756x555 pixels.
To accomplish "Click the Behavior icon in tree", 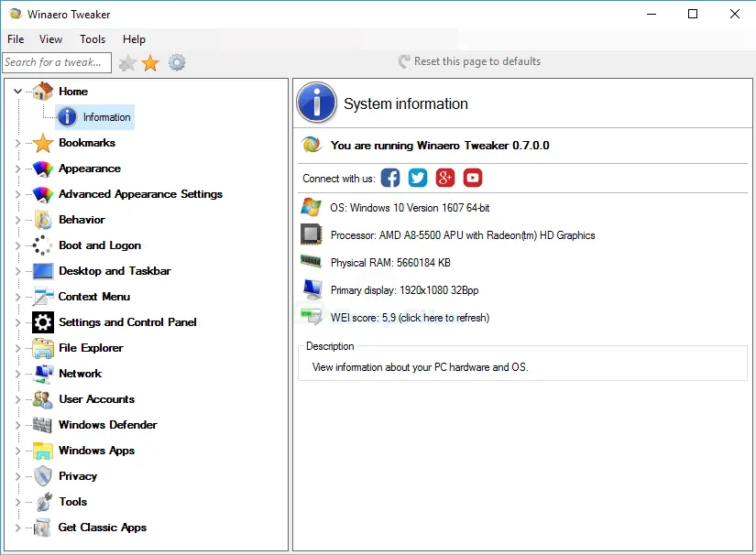I will coord(43,220).
